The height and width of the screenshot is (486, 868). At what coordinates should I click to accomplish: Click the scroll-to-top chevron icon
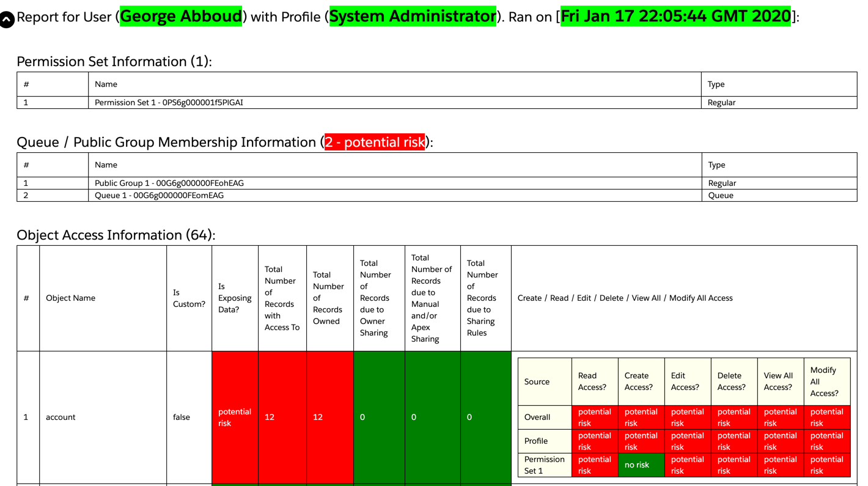[7, 18]
